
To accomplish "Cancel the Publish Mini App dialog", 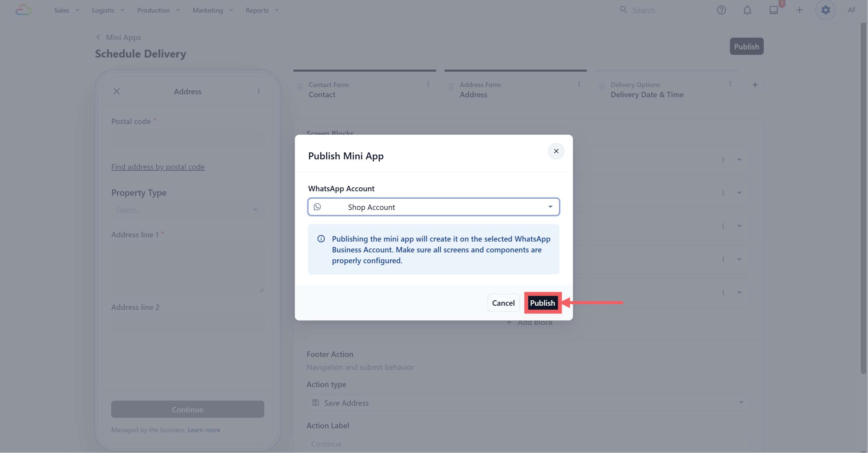I will [503, 303].
